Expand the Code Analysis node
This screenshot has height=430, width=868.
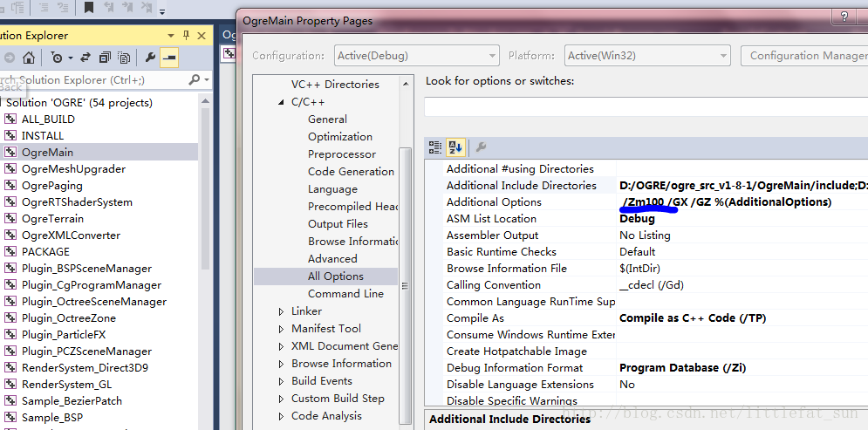tap(281, 416)
